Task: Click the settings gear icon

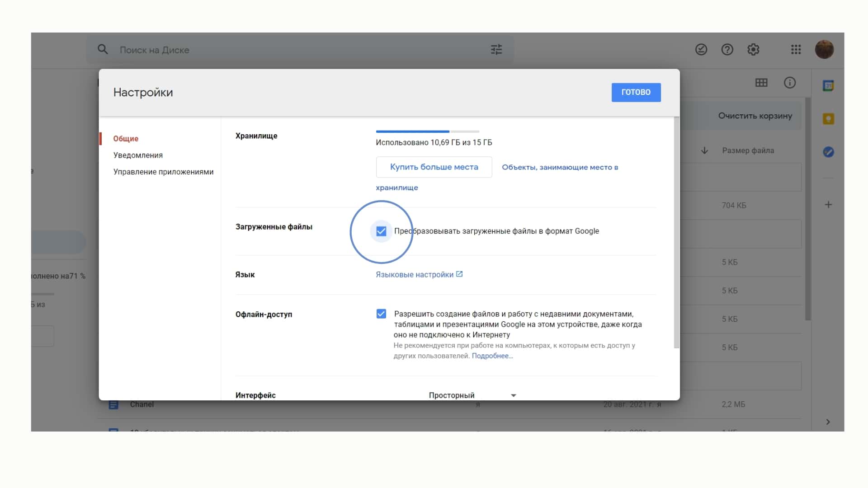Action: click(753, 50)
